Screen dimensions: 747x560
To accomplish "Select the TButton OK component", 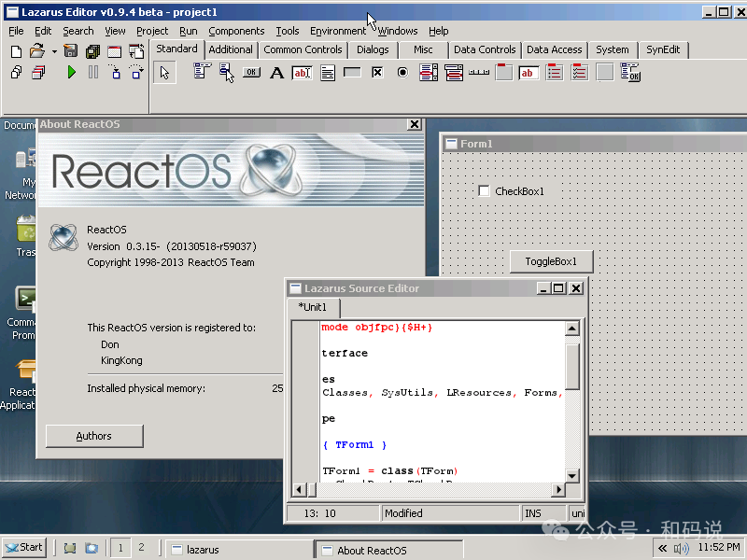I will coord(251,73).
